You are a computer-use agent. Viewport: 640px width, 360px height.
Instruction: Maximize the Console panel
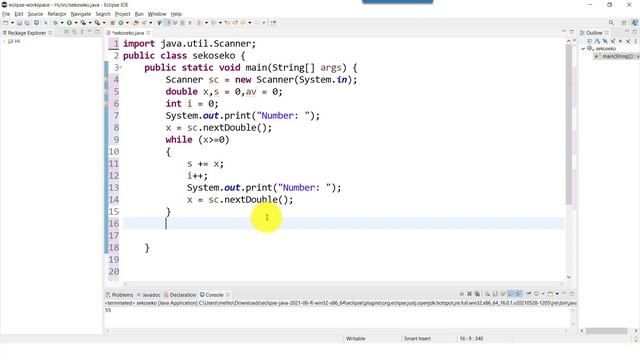[x=572, y=294]
